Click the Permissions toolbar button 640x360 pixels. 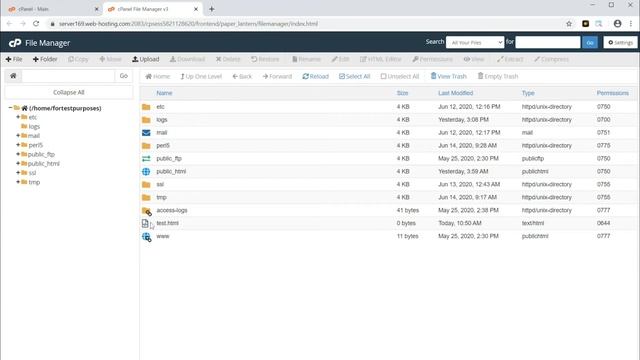pyautogui.click(x=433, y=59)
